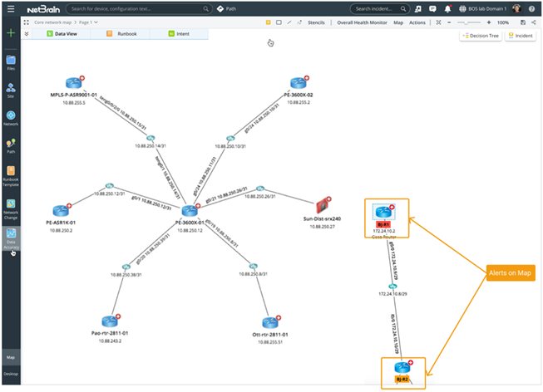Click the 10.88.250.26/31 subnet label
The width and height of the screenshot is (543, 392).
click(x=260, y=196)
